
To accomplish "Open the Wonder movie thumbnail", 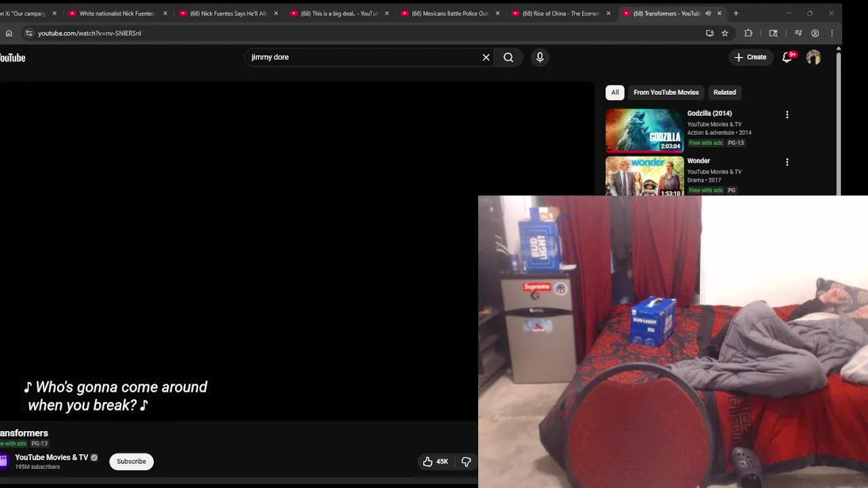I will (644, 176).
